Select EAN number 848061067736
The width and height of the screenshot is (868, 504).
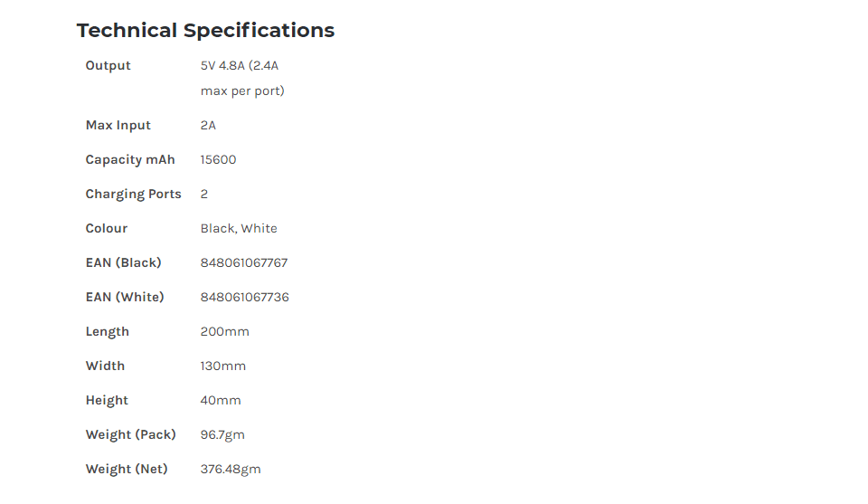point(245,297)
